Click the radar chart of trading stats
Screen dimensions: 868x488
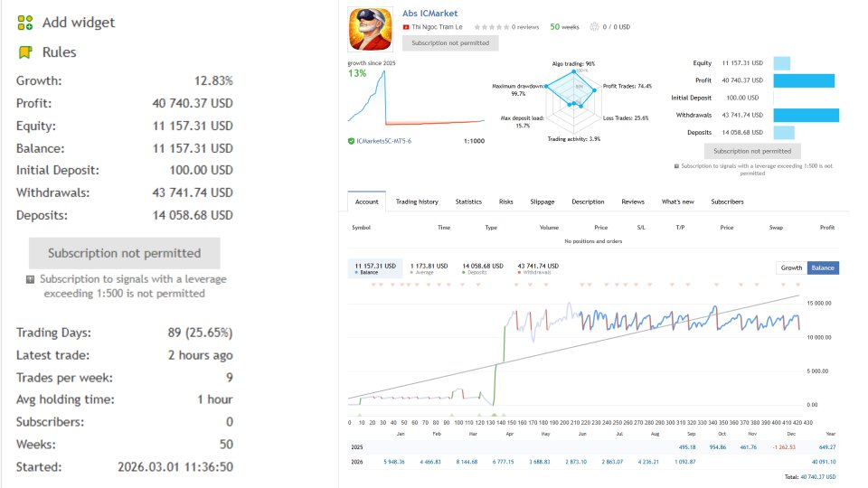(x=573, y=100)
